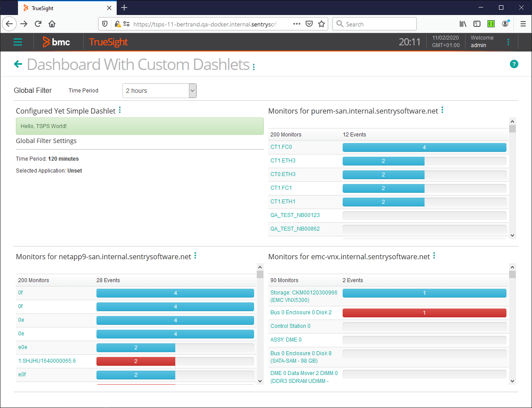Open Bus 0 Enclosure 0 Disk 8 link
Image resolution: width=532 pixels, height=408 pixels.
(301, 357)
